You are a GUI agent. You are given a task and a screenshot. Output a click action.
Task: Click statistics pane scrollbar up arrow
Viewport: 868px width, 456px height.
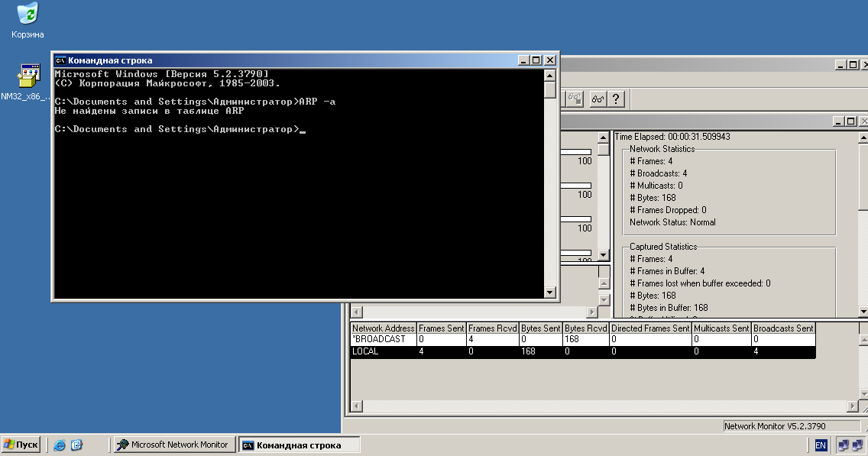tap(863, 137)
